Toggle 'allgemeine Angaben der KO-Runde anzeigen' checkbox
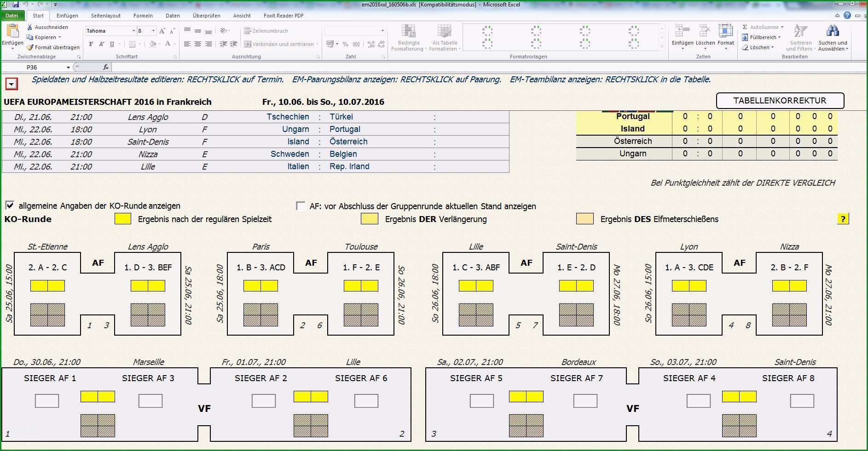This screenshot has height=451, width=868. [10, 205]
